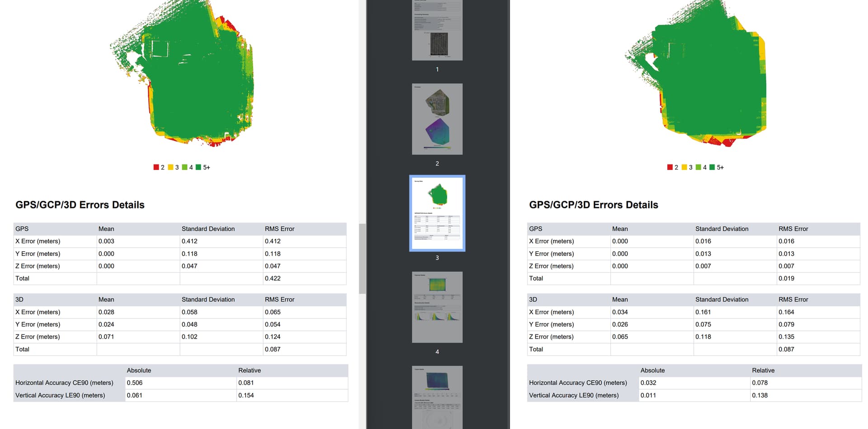Screen dimensions: 868x429
Task: Select the GPS/GCP/3D Errors Details heading on left
Action: [80, 205]
